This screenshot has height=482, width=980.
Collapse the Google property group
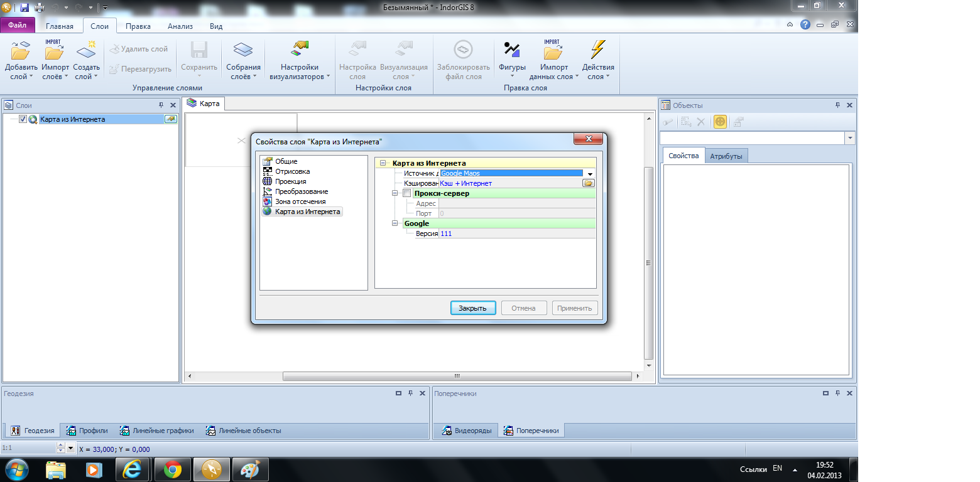pyautogui.click(x=395, y=223)
